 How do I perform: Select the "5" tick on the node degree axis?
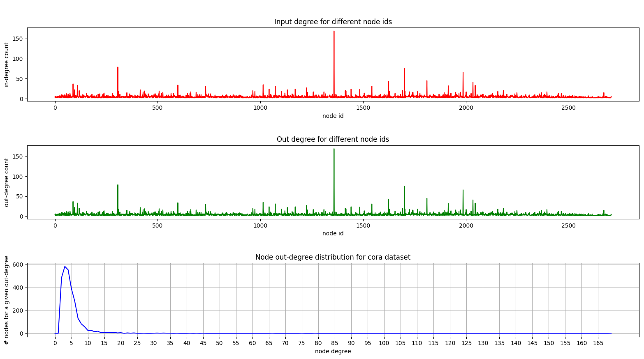tap(72, 343)
